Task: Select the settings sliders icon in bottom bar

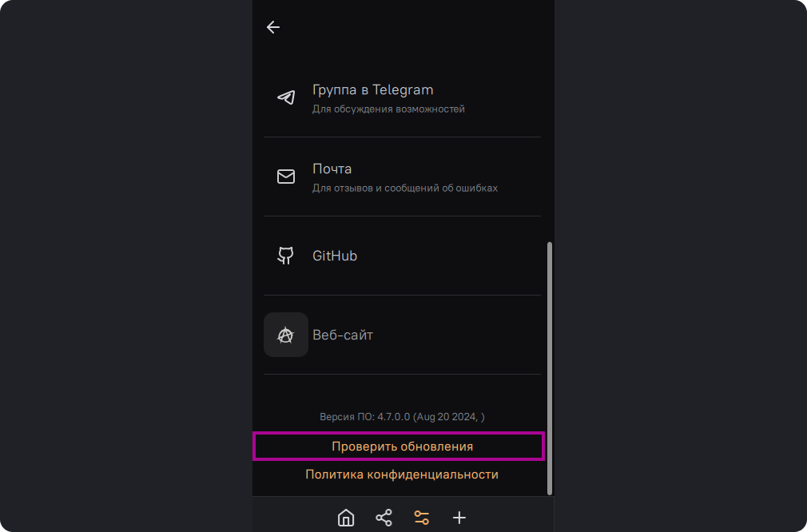Action: tap(421, 518)
